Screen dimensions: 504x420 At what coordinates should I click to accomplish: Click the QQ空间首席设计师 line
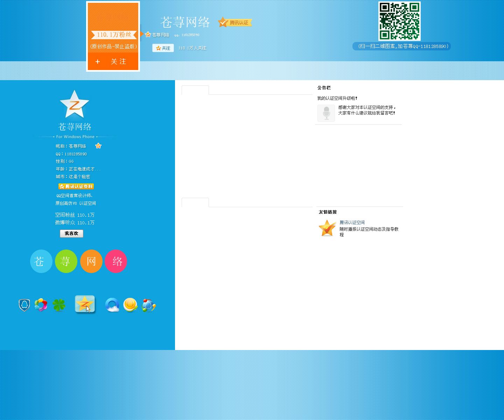coord(75,196)
